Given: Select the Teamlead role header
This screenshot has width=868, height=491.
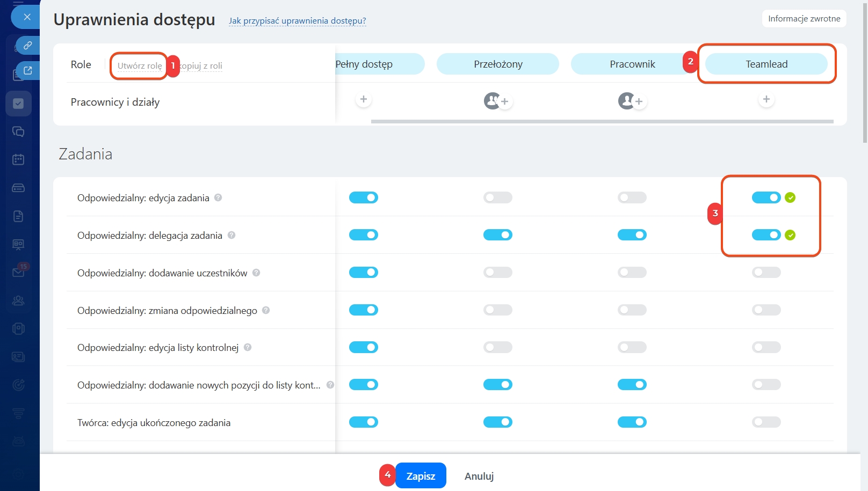Looking at the screenshot, I should pyautogui.click(x=766, y=64).
